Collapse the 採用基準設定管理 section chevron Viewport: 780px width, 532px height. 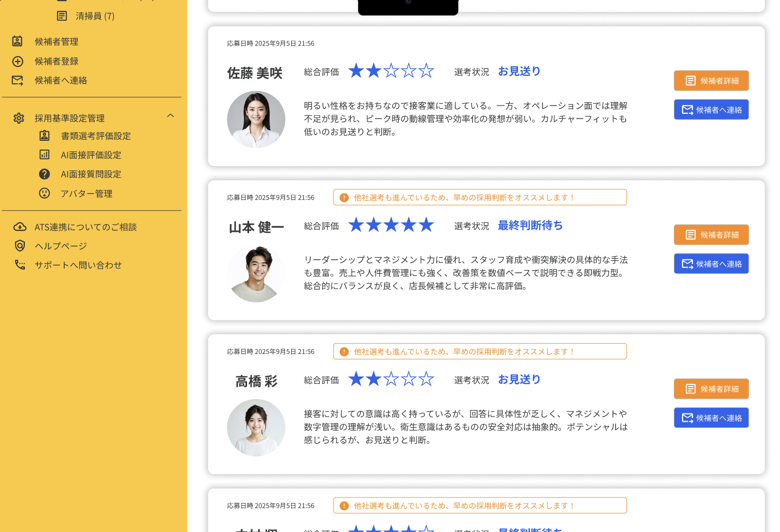171,115
